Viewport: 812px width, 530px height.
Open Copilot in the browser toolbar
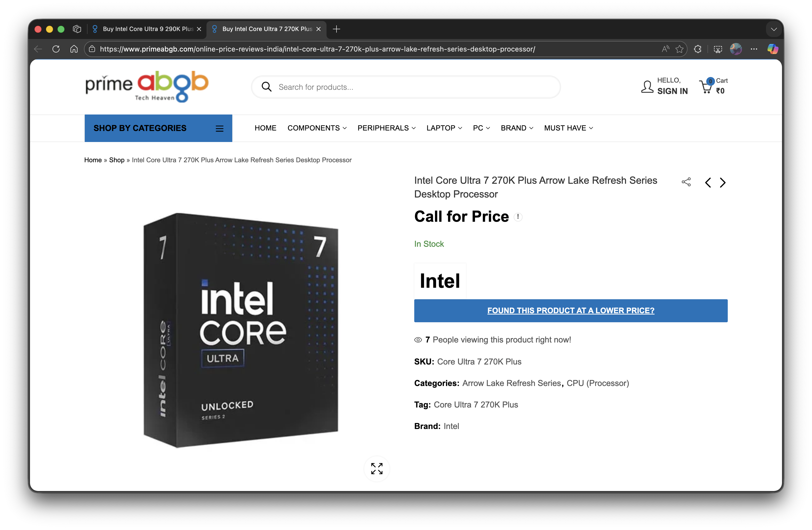point(772,49)
